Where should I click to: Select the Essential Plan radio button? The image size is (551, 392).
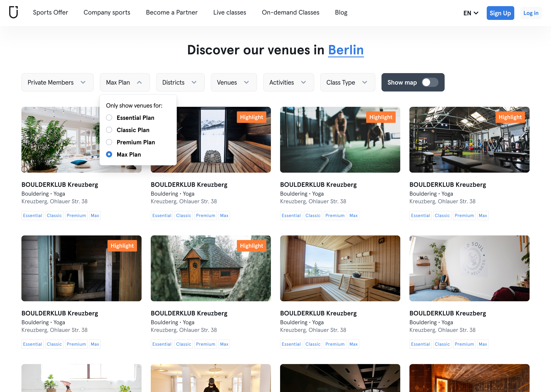tap(109, 118)
